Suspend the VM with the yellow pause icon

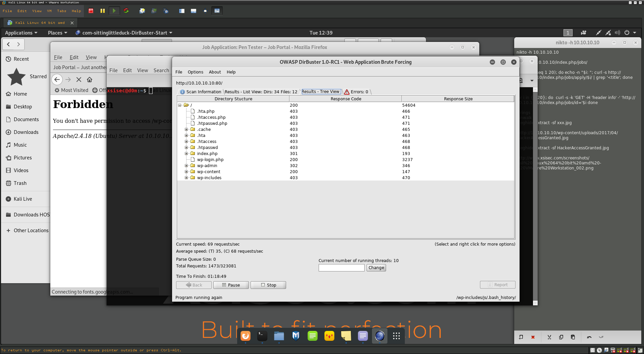tap(103, 11)
